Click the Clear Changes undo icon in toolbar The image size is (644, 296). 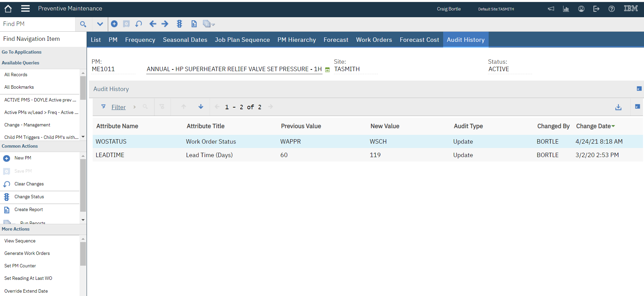pos(139,24)
